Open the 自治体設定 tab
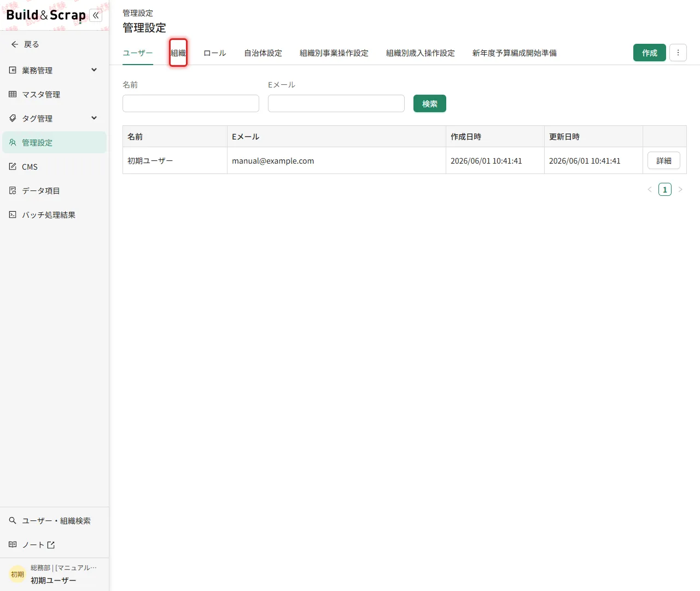The image size is (700, 591). (263, 53)
